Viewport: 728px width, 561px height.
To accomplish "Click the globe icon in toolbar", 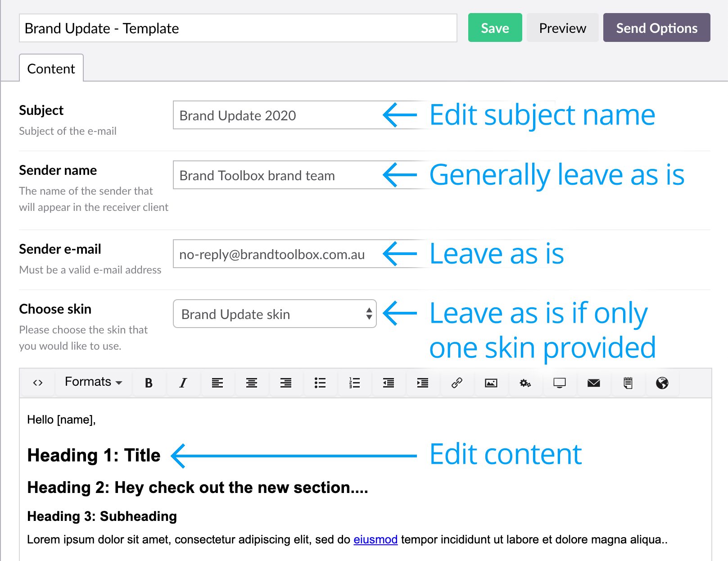I will click(662, 383).
